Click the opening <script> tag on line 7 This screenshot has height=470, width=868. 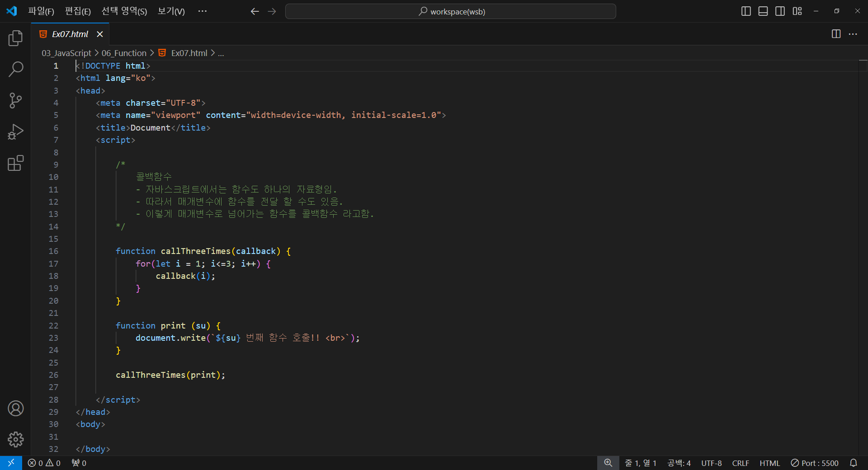[x=116, y=140]
